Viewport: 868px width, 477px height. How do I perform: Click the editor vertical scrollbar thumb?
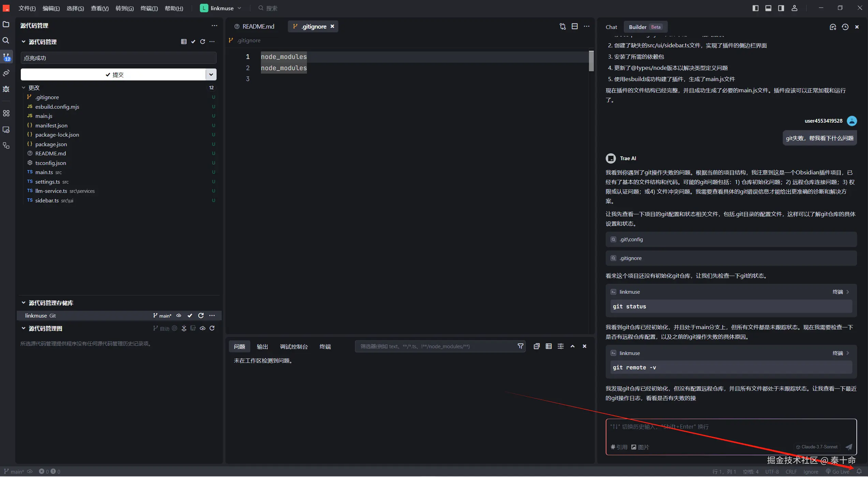(591, 61)
